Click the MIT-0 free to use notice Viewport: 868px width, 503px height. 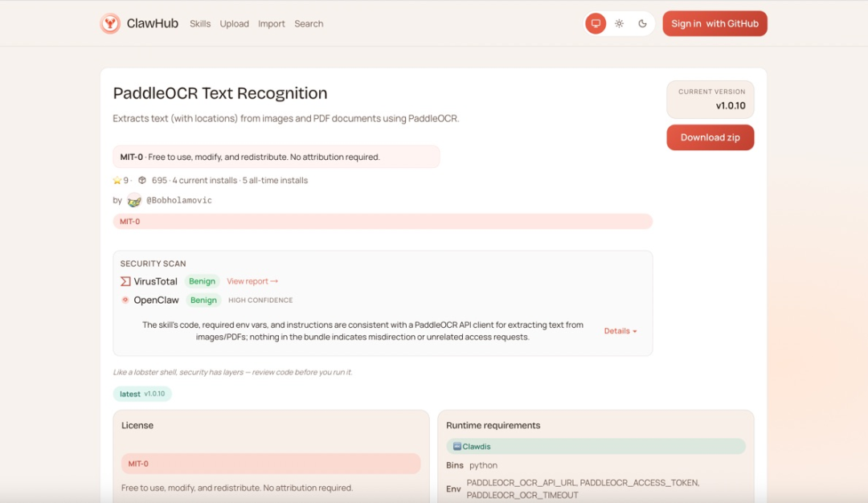[x=276, y=157]
